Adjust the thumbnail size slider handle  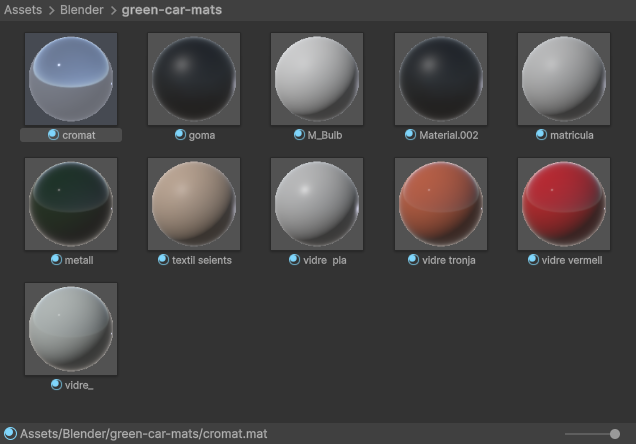click(x=614, y=434)
